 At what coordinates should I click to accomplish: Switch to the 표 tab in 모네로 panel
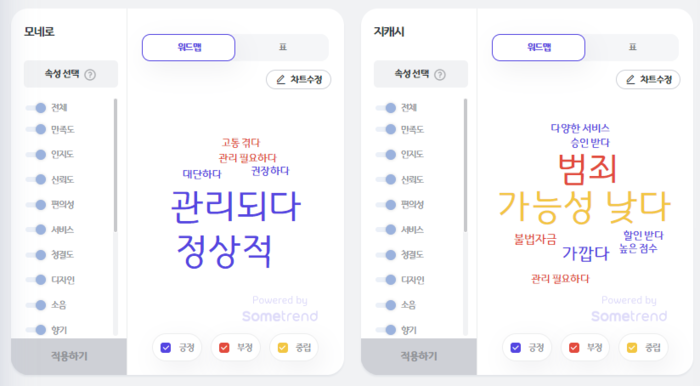tap(283, 47)
